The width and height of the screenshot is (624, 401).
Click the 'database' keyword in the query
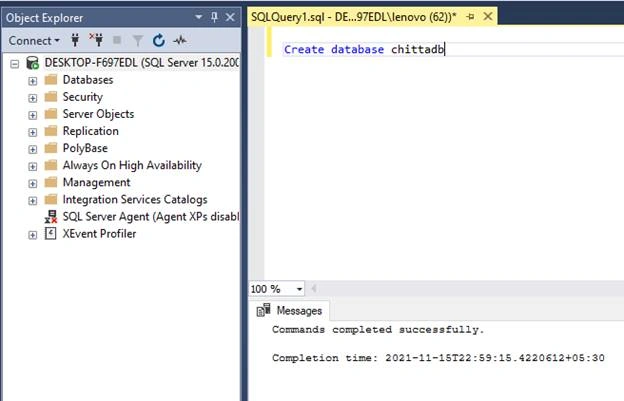(x=357, y=49)
